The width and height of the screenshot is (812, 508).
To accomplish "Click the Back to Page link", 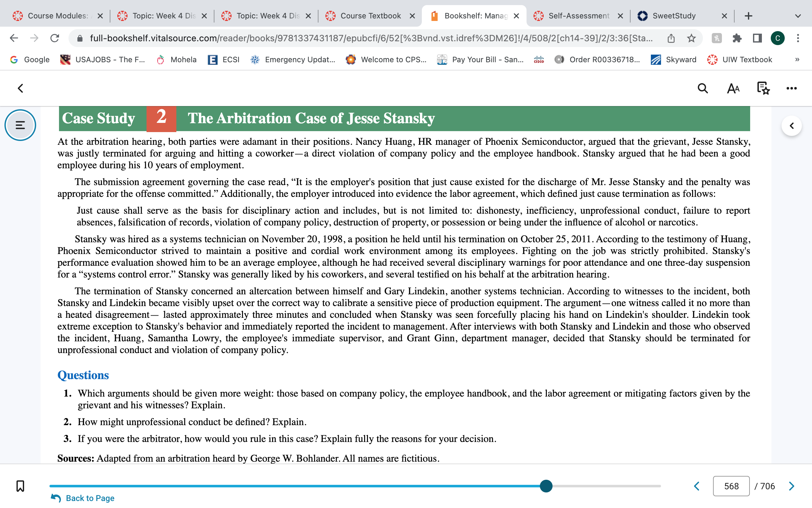I will click(x=82, y=498).
